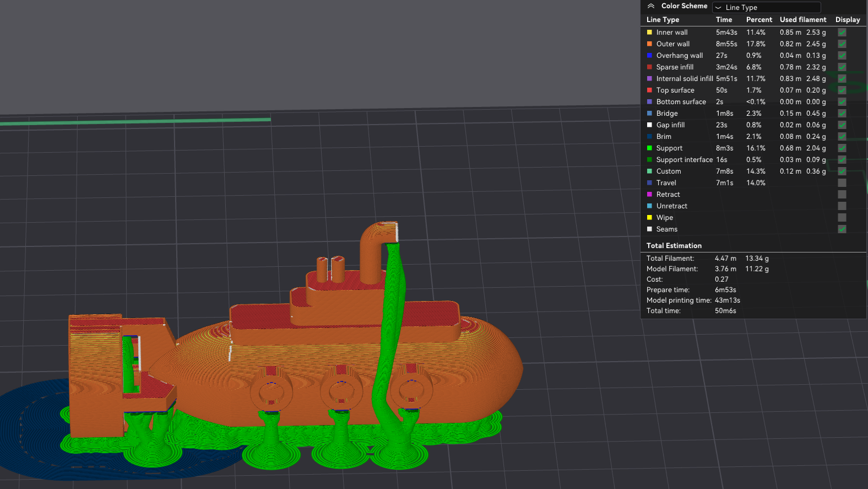Toggle Custom line display checkbox
Image resolution: width=868 pixels, height=489 pixels.
[x=842, y=171]
